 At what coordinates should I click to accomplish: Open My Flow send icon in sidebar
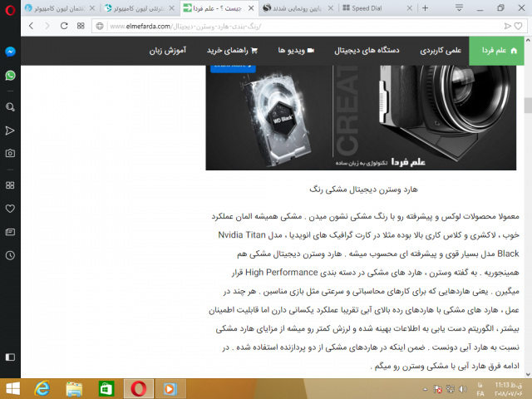click(x=10, y=131)
